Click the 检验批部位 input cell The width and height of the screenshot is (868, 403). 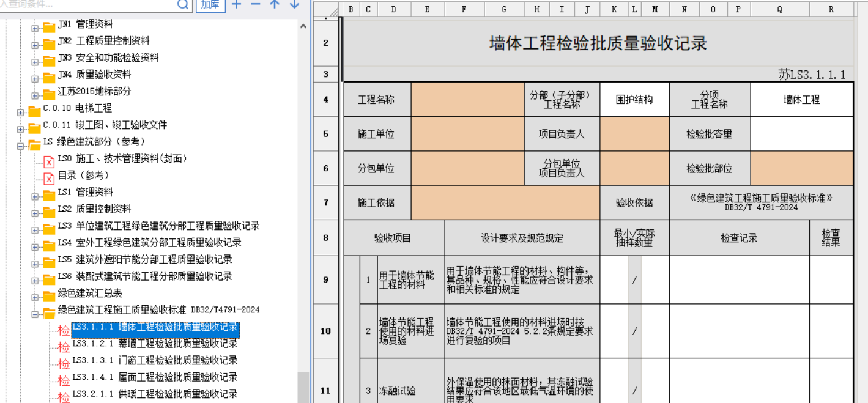[801, 168]
